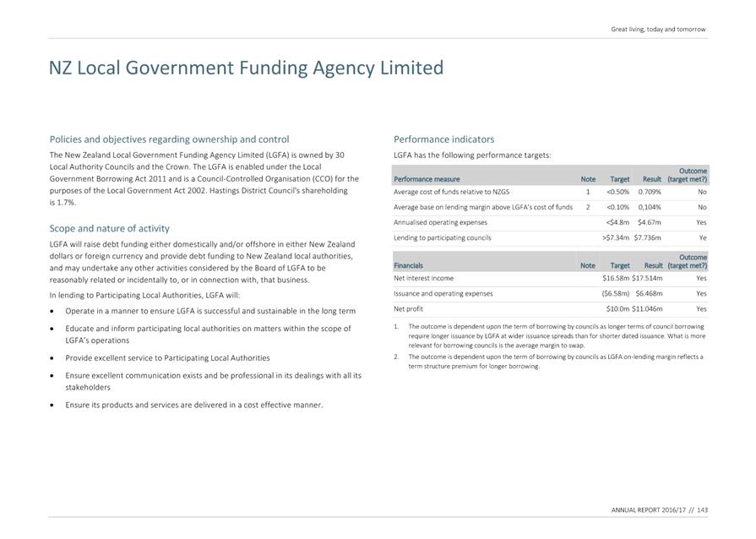
Task: Click bullet 'Operate in a manner to ensure LGFA is successful'
Action: (x=210, y=312)
